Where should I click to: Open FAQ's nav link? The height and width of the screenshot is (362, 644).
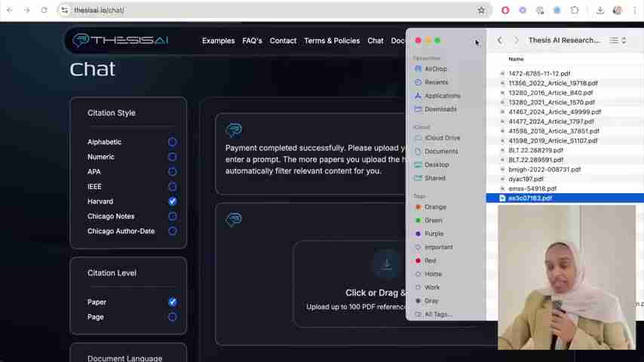[252, 41]
